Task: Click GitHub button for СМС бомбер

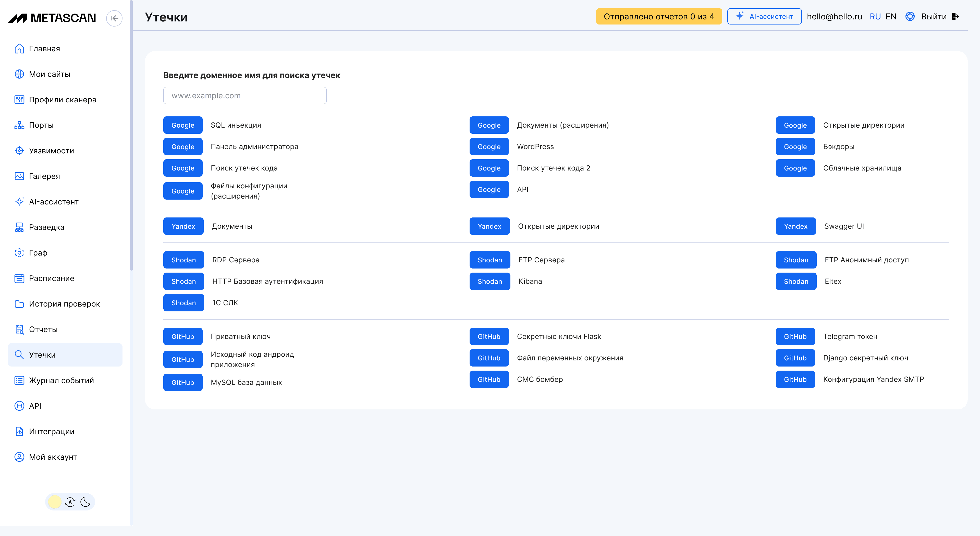Action: pyautogui.click(x=489, y=379)
